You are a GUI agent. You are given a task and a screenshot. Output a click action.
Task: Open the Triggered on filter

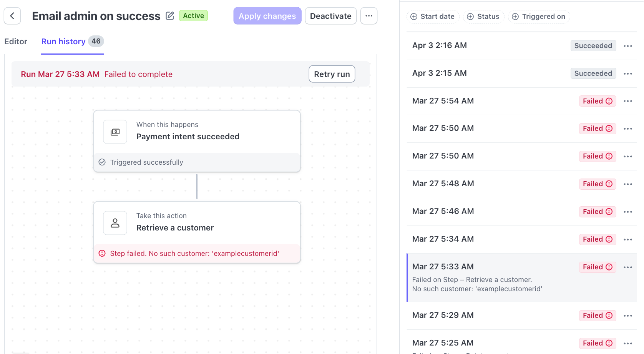(539, 17)
